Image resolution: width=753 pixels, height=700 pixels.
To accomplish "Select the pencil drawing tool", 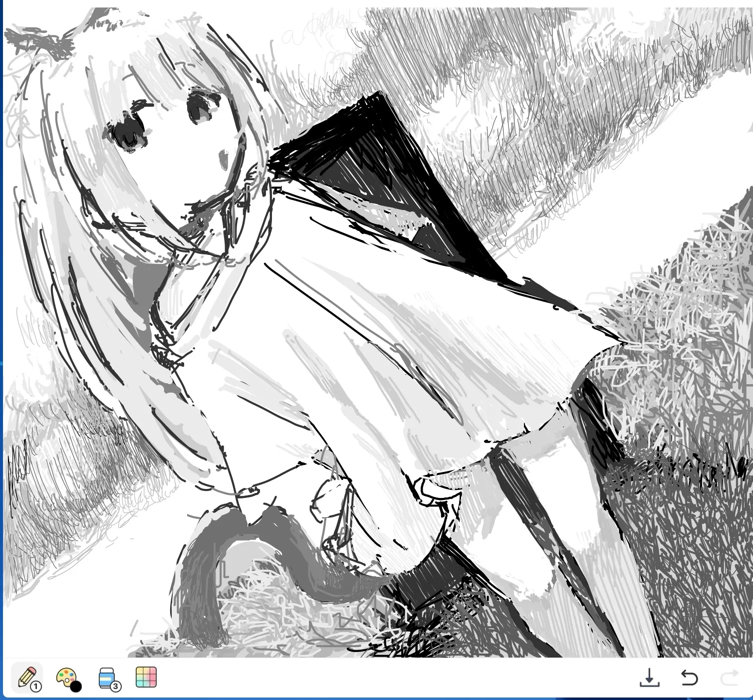I will (x=27, y=679).
